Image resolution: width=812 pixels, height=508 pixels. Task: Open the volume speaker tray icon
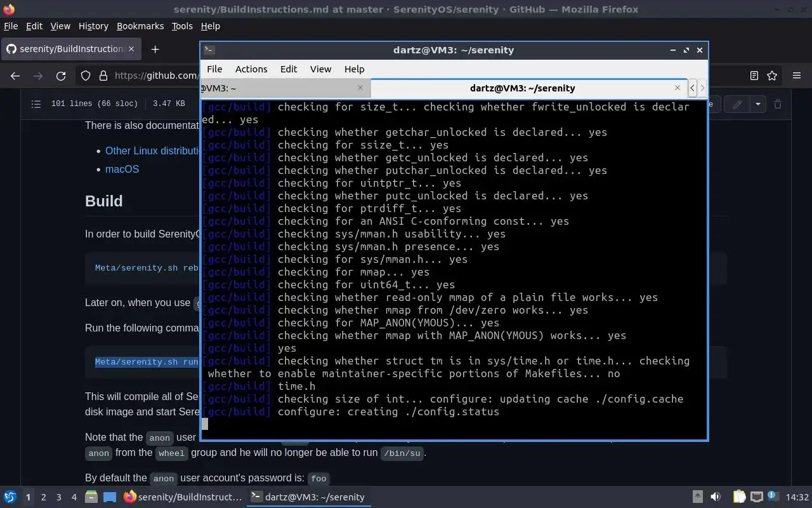pyautogui.click(x=716, y=497)
